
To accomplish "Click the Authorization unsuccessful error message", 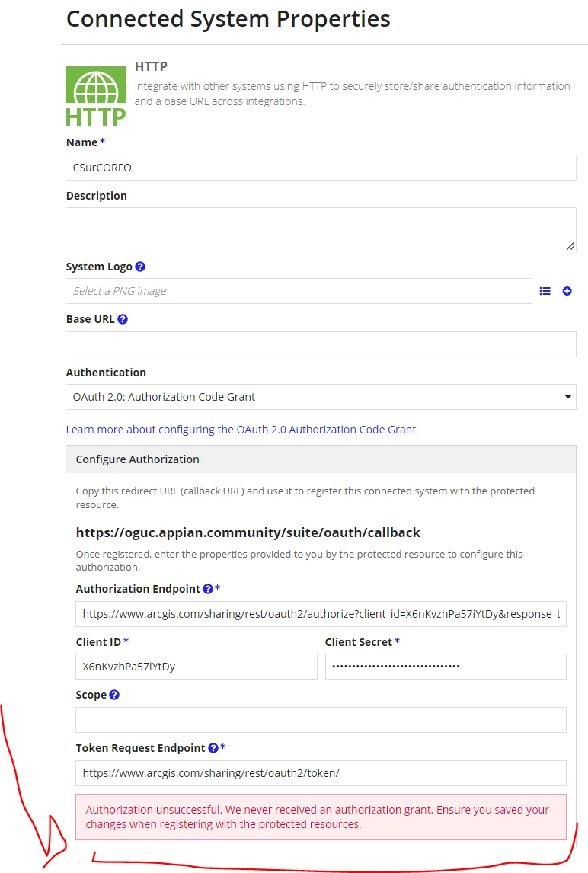I will coord(321,817).
